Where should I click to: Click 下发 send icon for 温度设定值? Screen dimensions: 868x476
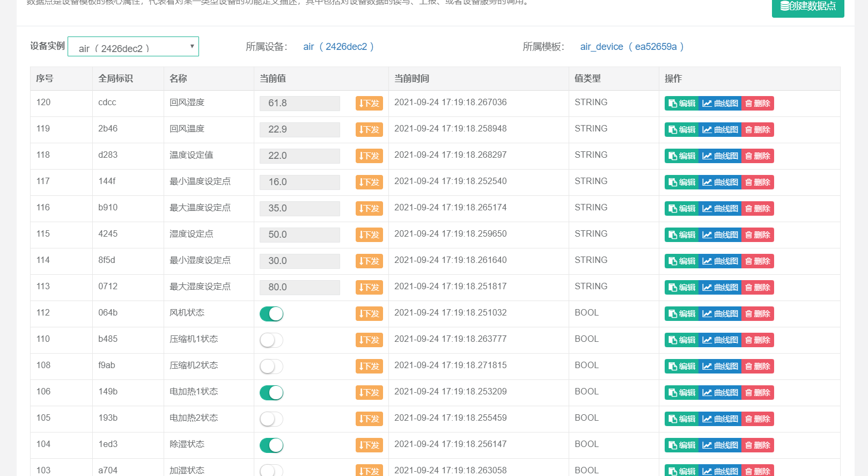point(369,156)
